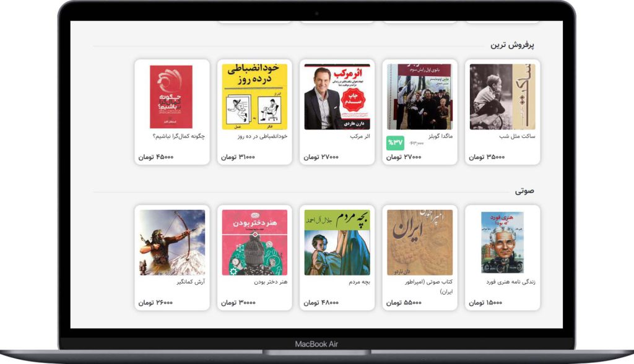Click the 48000 تومان price of 'بچه مردم'

(321, 303)
